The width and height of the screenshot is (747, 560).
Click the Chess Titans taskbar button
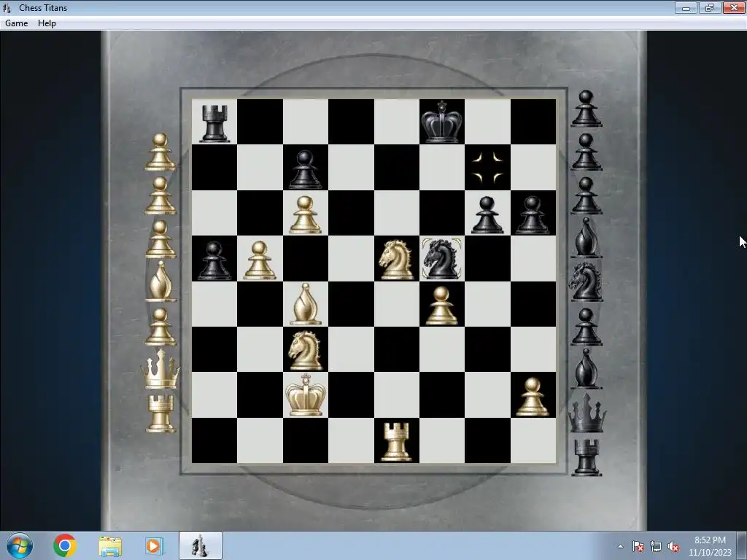tap(200, 545)
